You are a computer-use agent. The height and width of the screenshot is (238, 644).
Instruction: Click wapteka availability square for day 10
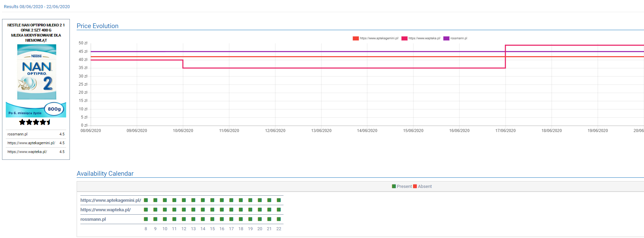tap(165, 210)
